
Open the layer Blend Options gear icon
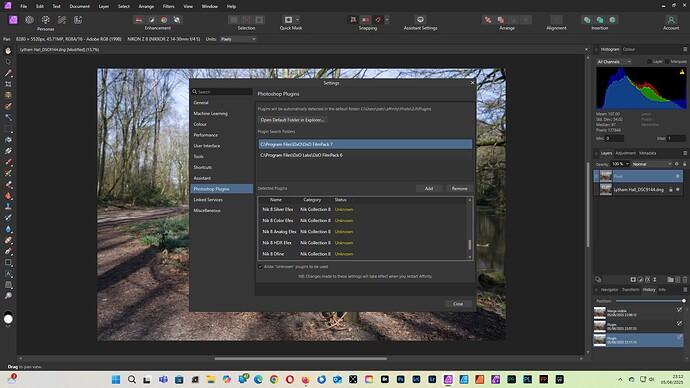click(677, 164)
